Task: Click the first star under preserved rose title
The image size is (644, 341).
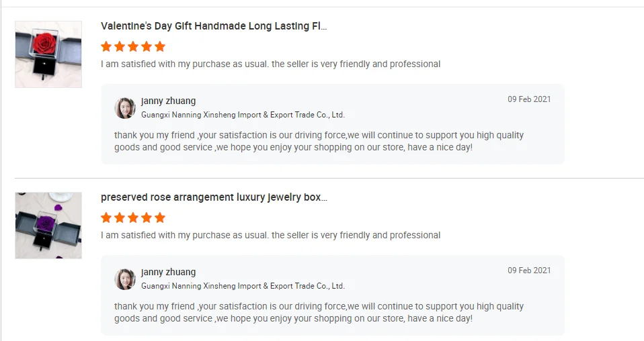Action: (106, 217)
